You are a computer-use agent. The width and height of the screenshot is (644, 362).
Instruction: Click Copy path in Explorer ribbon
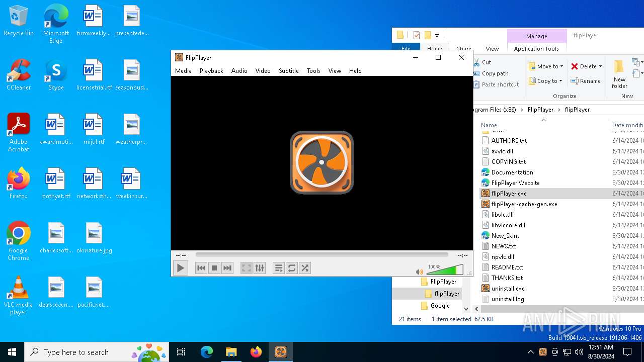pyautogui.click(x=491, y=73)
